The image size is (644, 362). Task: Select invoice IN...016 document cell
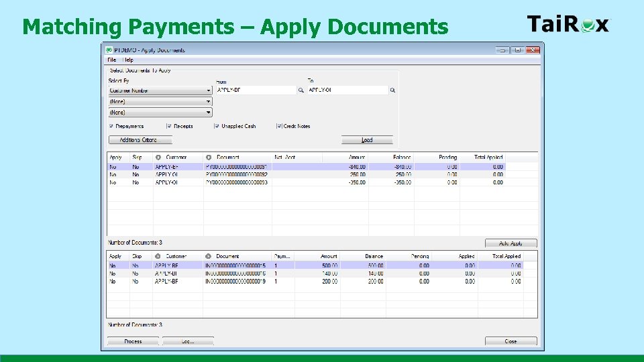pyautogui.click(x=237, y=274)
